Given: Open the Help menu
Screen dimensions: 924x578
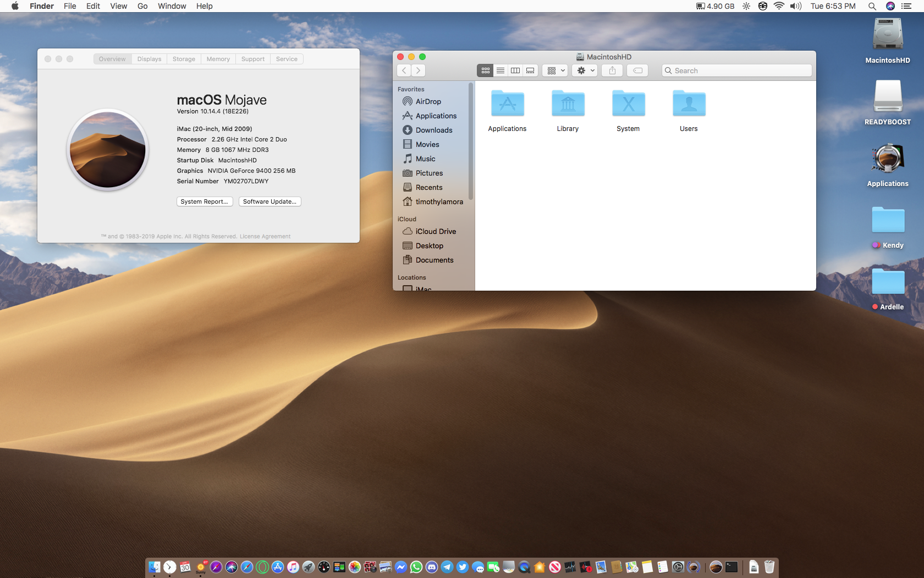Looking at the screenshot, I should tap(204, 6).
